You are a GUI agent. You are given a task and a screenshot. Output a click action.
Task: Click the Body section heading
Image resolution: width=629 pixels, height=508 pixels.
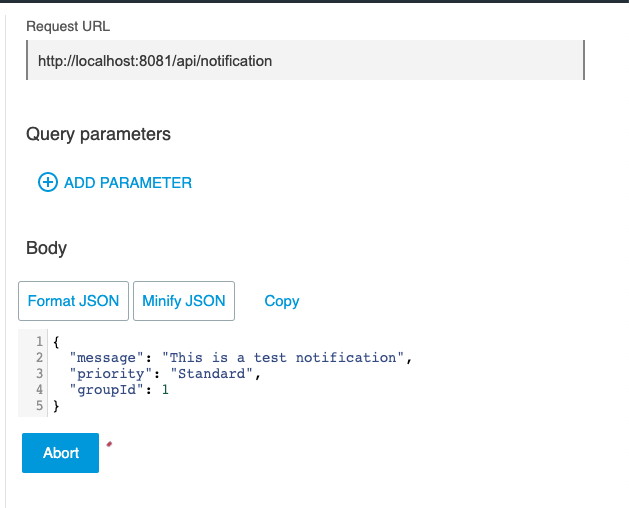46,248
